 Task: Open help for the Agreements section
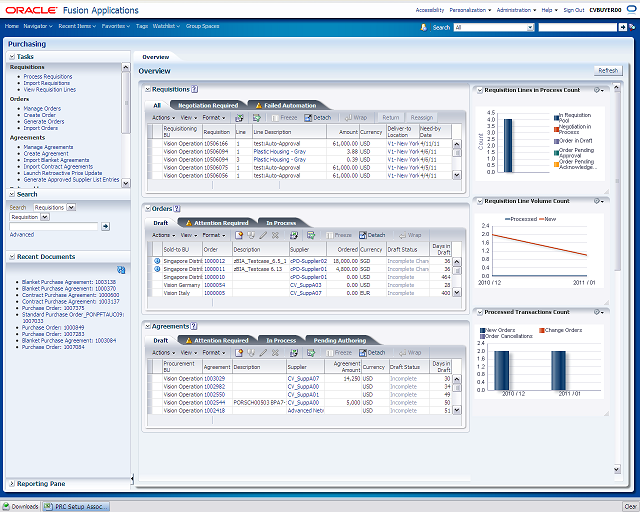[194, 326]
